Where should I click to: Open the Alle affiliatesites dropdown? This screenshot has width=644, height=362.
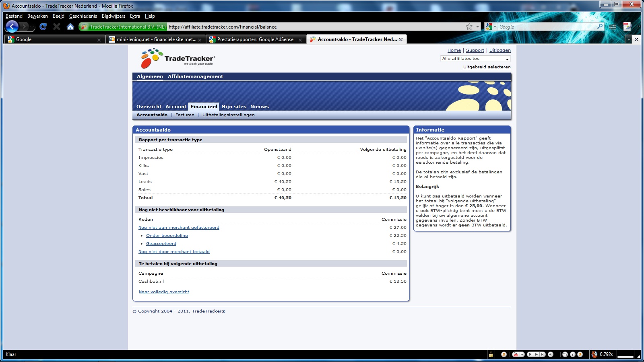coord(476,59)
